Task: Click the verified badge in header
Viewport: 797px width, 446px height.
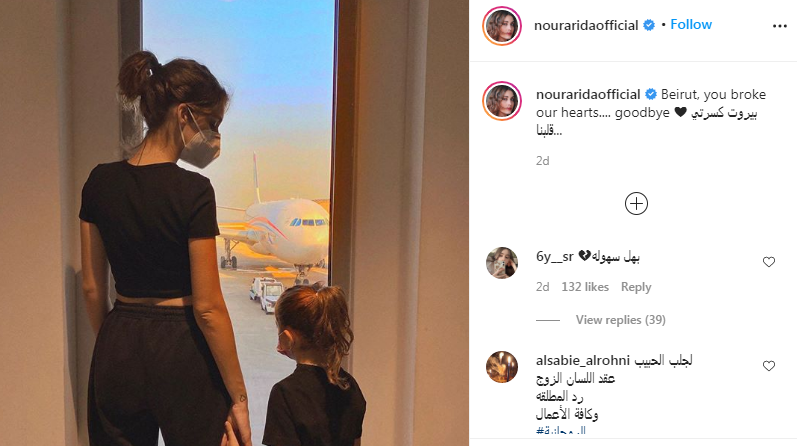Action: click(649, 25)
